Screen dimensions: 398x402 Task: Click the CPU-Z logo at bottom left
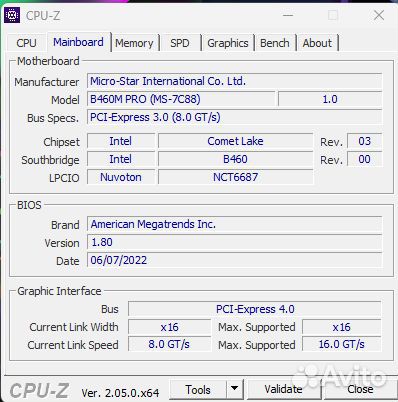click(x=39, y=391)
